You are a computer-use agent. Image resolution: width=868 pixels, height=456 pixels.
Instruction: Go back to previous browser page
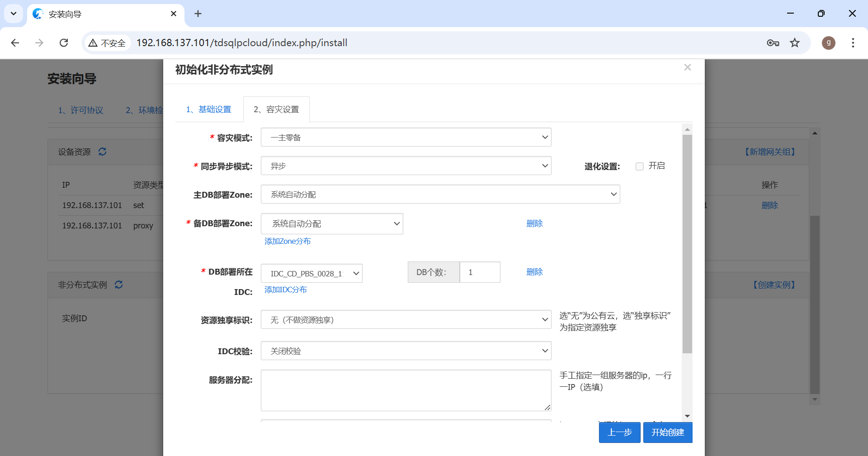point(15,43)
